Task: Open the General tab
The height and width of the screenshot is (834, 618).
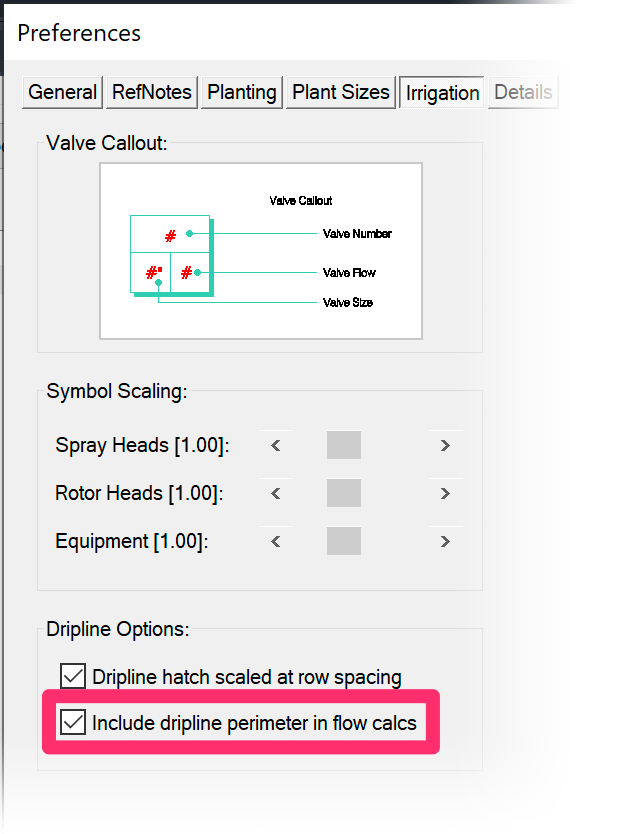Action: [62, 93]
